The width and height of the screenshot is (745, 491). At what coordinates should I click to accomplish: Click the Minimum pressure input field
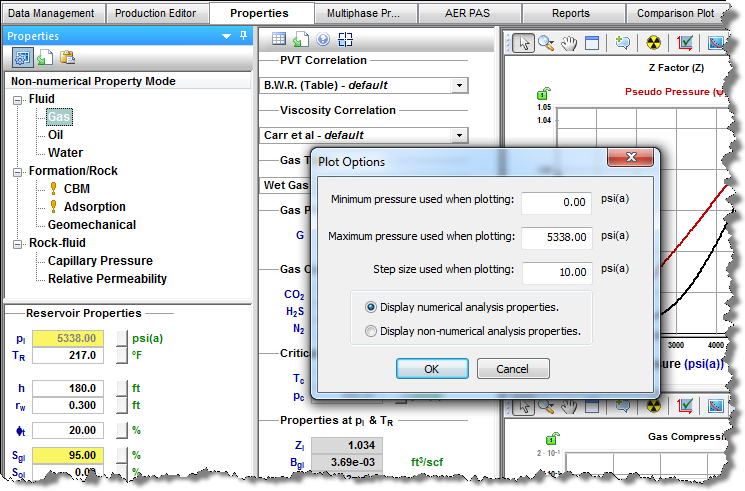pyautogui.click(x=556, y=202)
